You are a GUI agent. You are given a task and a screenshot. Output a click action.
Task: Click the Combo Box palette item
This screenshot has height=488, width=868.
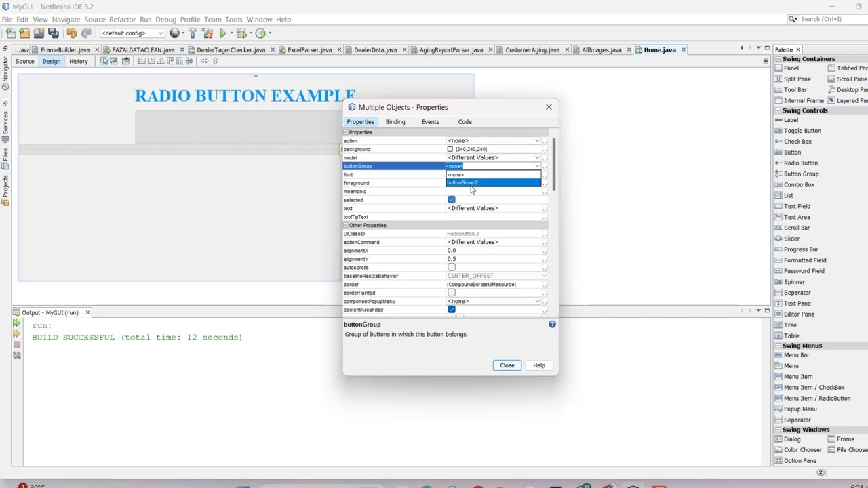(799, 184)
